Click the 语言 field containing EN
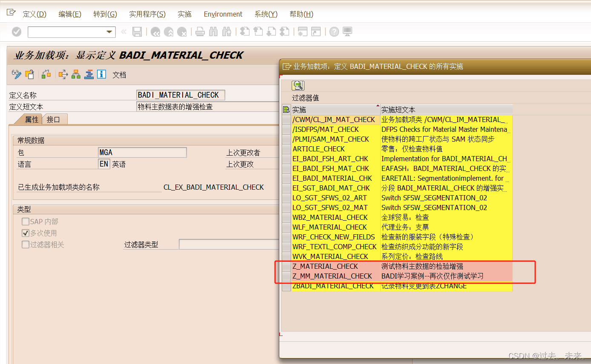Screen dimensions: 591x364 [x=104, y=164]
